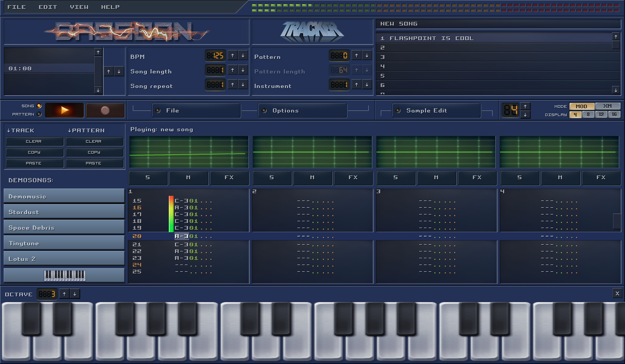Viewport: 625px width, 364px height.
Task: Set display to 12 tracks
Action: (x=601, y=115)
